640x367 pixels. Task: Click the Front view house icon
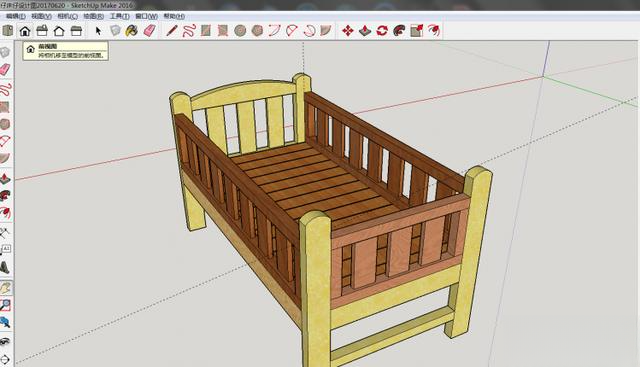coord(25,31)
